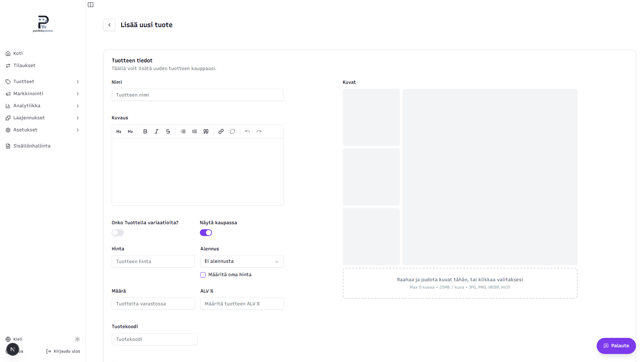Focus the ALV % input field
Image resolution: width=644 pixels, height=362 pixels.
pyautogui.click(x=242, y=304)
